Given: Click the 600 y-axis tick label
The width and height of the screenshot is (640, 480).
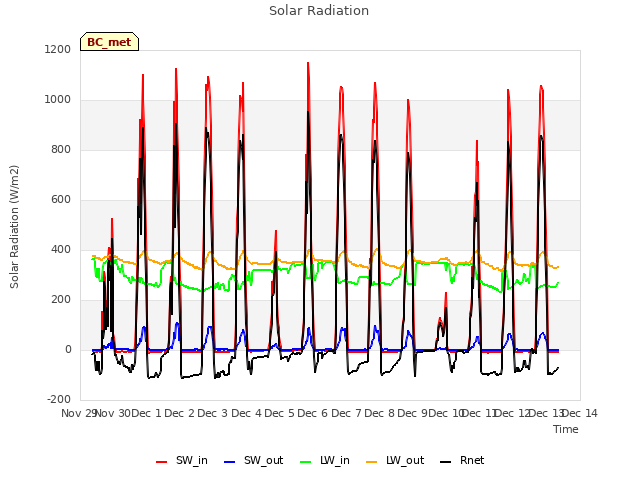Looking at the screenshot, I should 61,200.
